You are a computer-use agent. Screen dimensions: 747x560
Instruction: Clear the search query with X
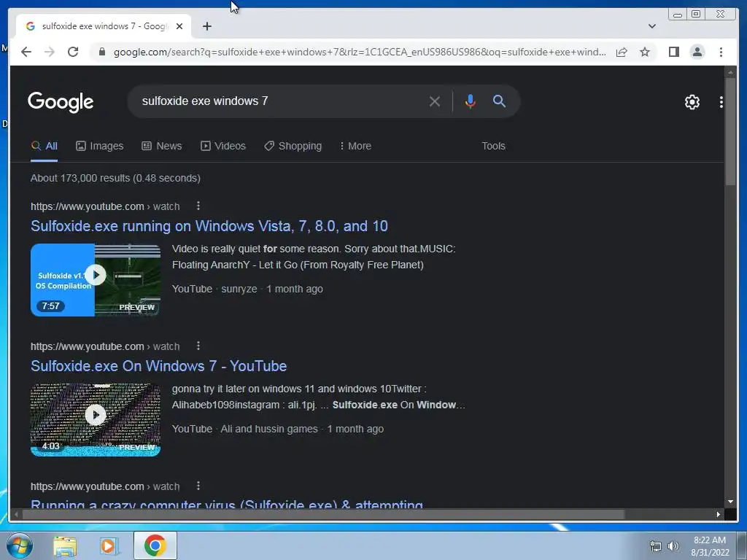[x=434, y=101]
